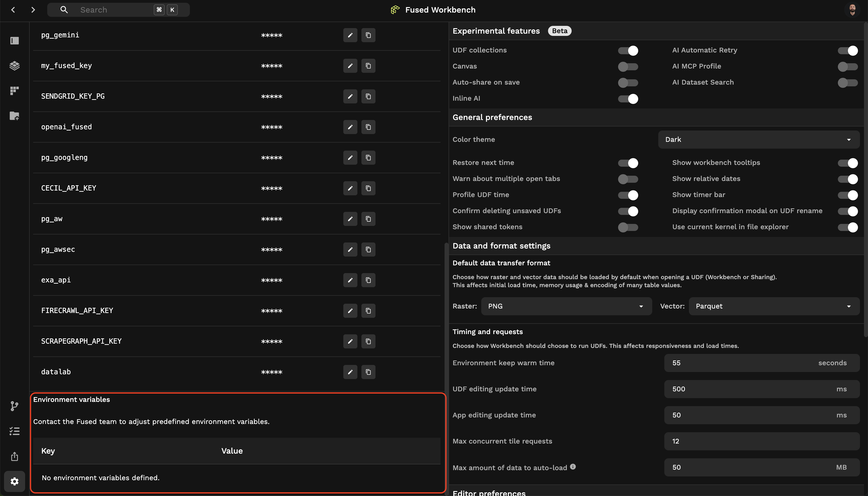The width and height of the screenshot is (868, 496).
Task: Copy the datalab secret value
Action: 368,372
